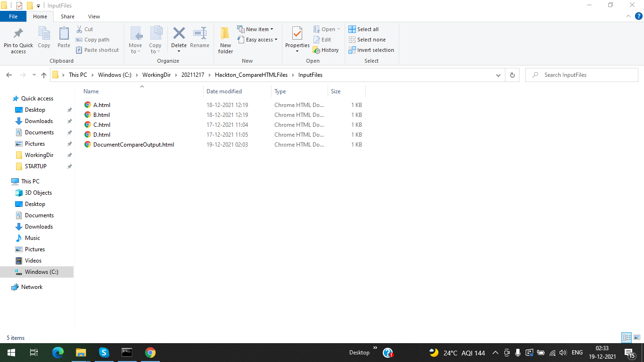
Task: Switch to large icons view toggle
Action: tap(637, 337)
